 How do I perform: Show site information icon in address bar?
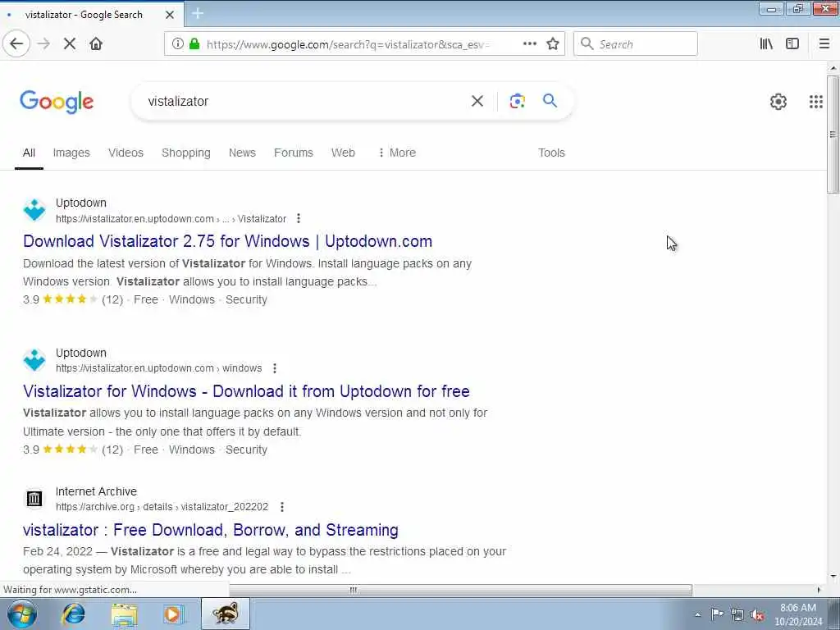[178, 44]
